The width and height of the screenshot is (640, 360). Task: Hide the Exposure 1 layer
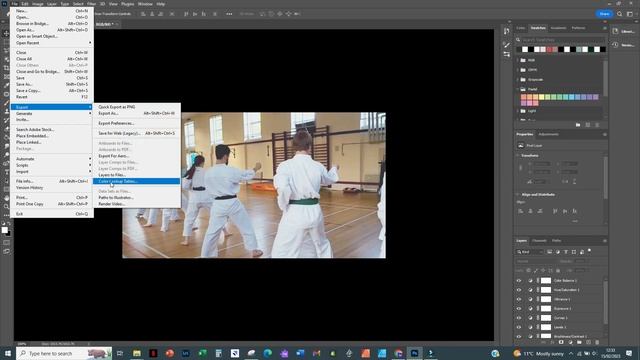coord(519,309)
